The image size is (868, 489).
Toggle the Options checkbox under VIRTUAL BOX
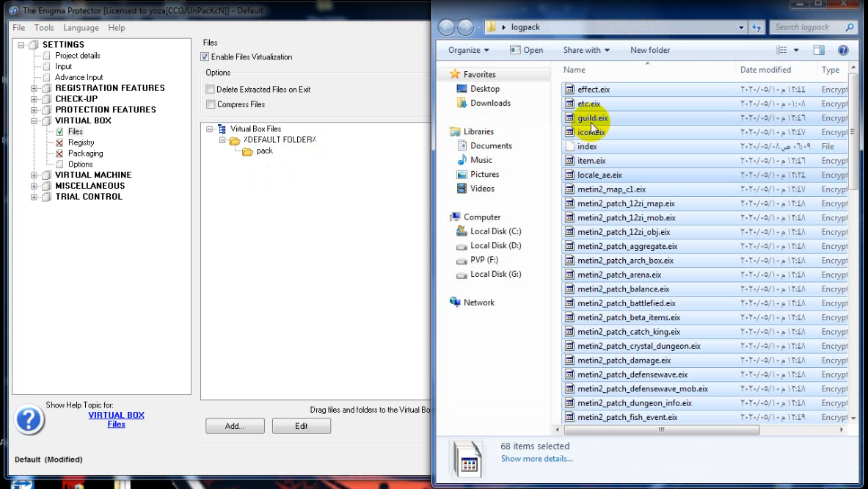tap(59, 164)
